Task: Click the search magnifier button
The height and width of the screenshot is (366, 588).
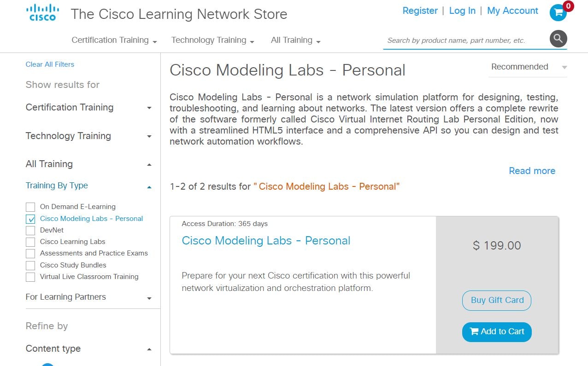Action: tap(558, 39)
